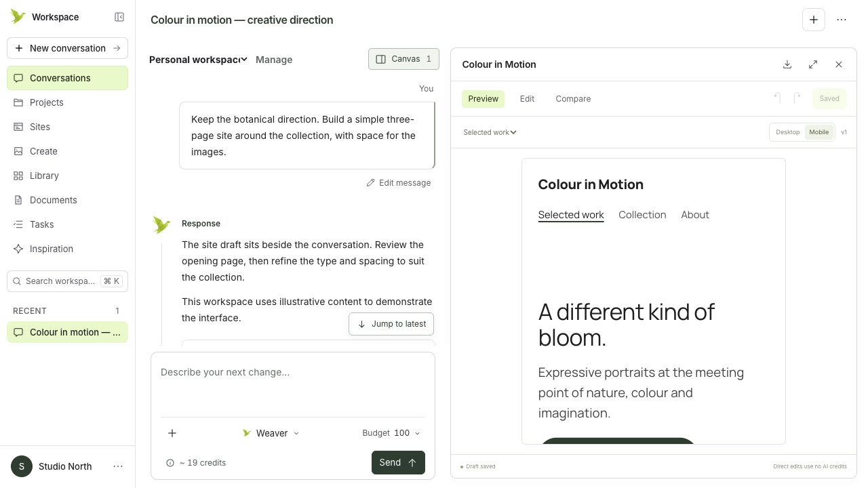Click the plus attachment icon in composer
Image resolution: width=868 pixels, height=488 pixels.
click(x=172, y=433)
